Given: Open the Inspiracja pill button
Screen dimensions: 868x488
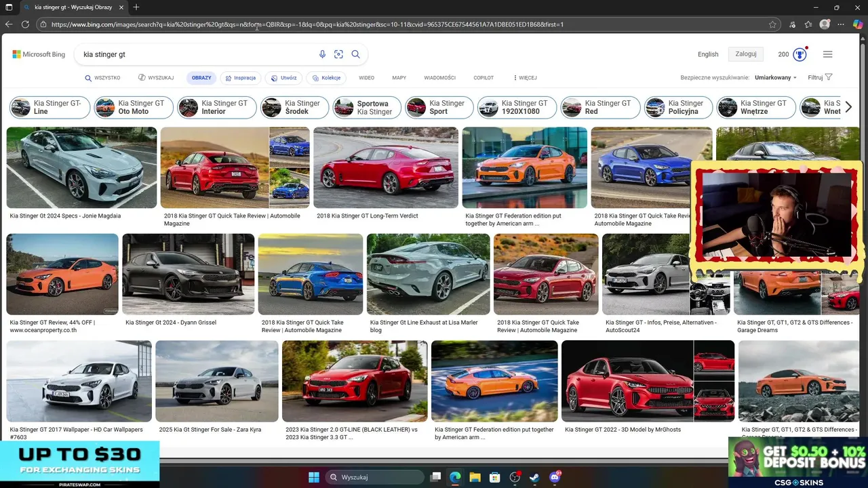Looking at the screenshot, I should (x=241, y=78).
